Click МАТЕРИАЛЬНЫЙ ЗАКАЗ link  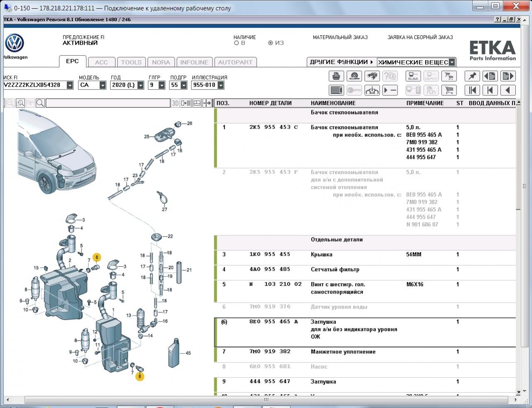[x=340, y=37]
